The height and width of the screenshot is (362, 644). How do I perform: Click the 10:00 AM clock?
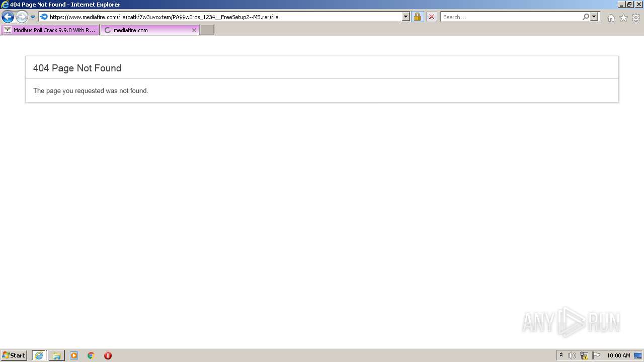coord(618,355)
